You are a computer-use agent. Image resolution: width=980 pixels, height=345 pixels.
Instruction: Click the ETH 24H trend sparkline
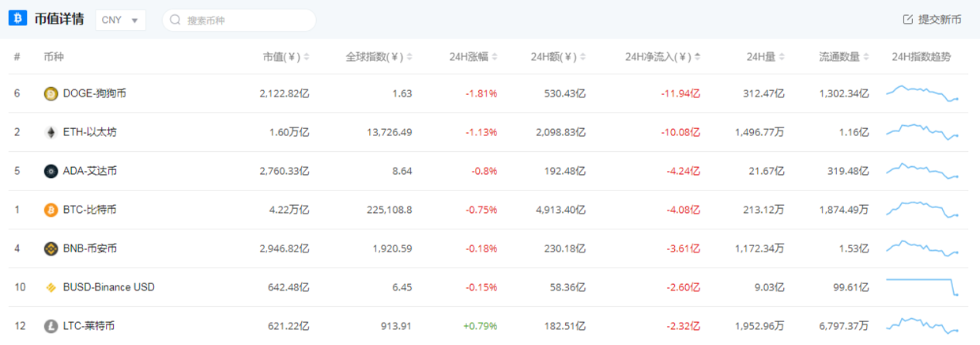922,131
